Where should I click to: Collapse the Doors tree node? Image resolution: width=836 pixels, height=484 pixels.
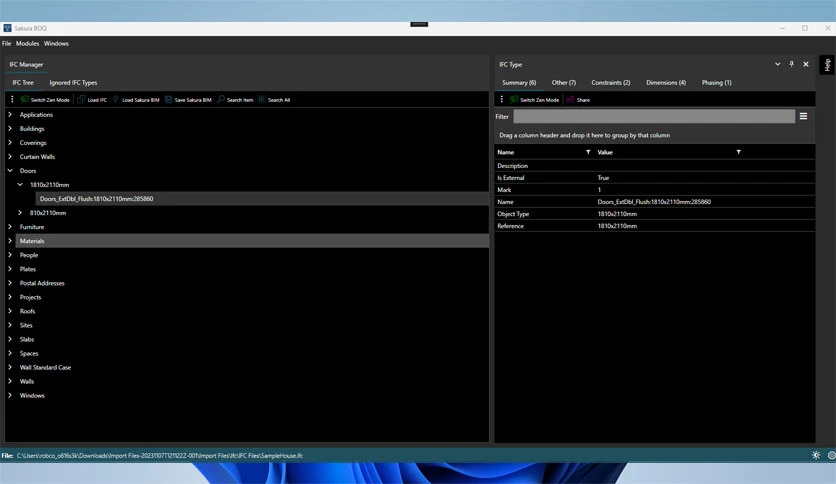(x=10, y=171)
